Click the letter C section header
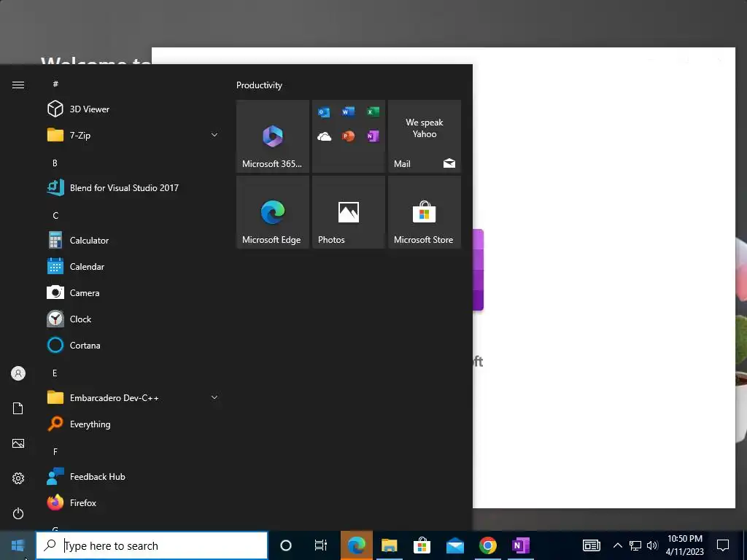The height and width of the screenshot is (560, 747). click(x=55, y=216)
